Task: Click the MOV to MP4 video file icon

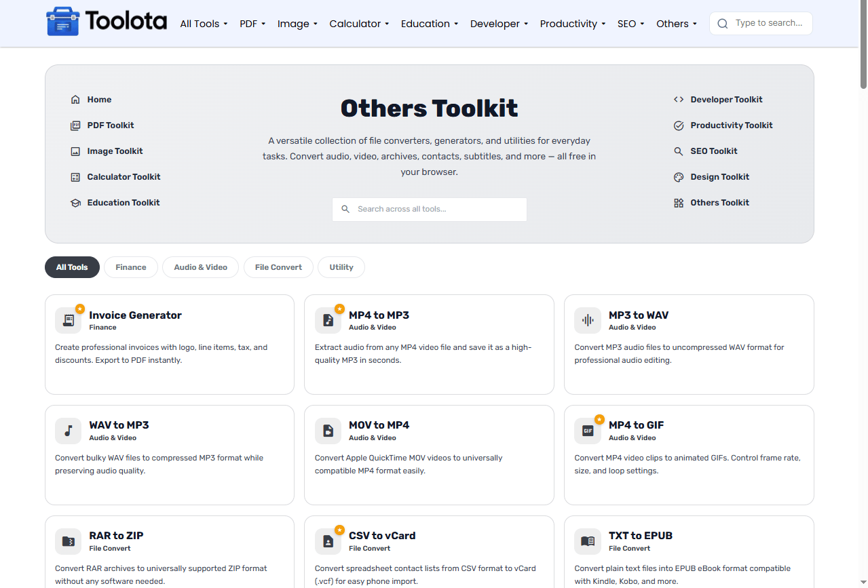Action: 328,431
